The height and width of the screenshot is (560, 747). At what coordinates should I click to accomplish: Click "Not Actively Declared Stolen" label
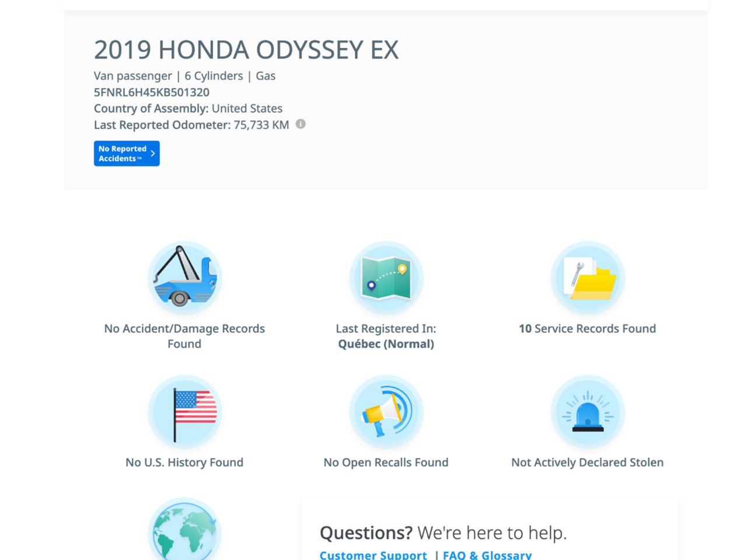[587, 463]
